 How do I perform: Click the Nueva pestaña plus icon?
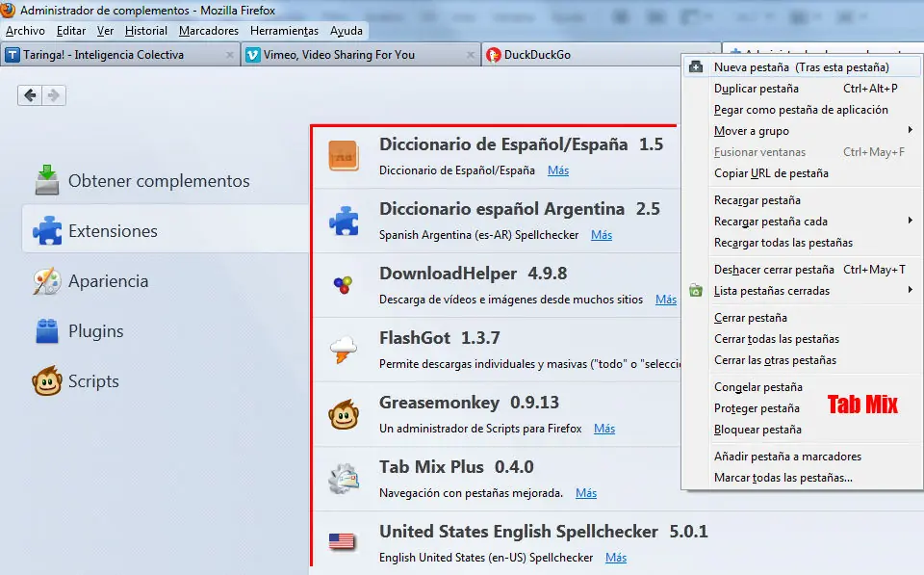696,66
